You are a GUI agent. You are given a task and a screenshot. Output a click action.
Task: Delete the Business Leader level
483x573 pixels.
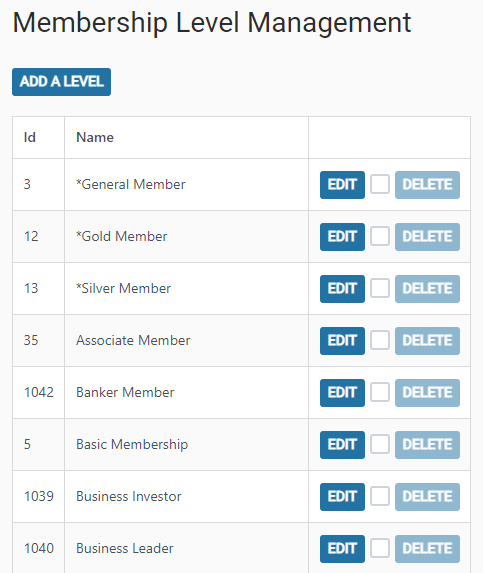tap(427, 549)
